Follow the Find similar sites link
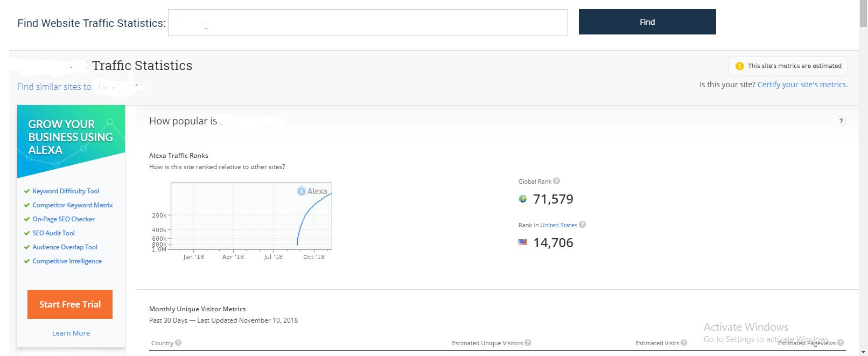 [x=54, y=87]
